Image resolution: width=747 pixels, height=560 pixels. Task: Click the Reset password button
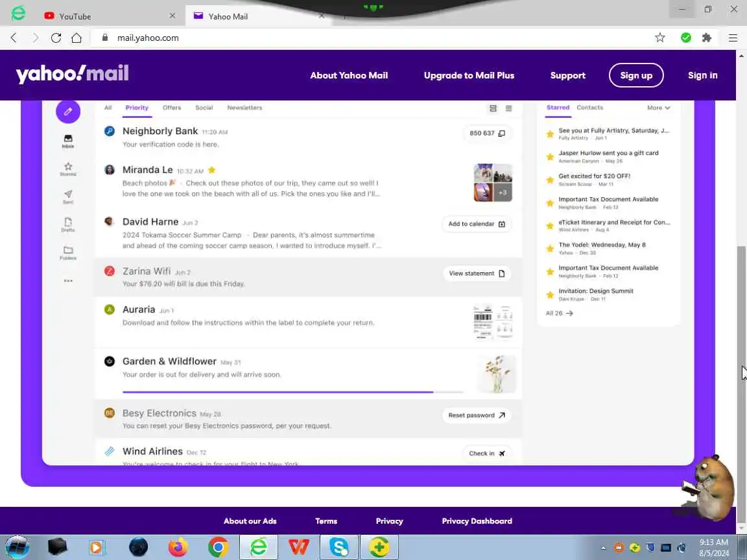coord(477,415)
